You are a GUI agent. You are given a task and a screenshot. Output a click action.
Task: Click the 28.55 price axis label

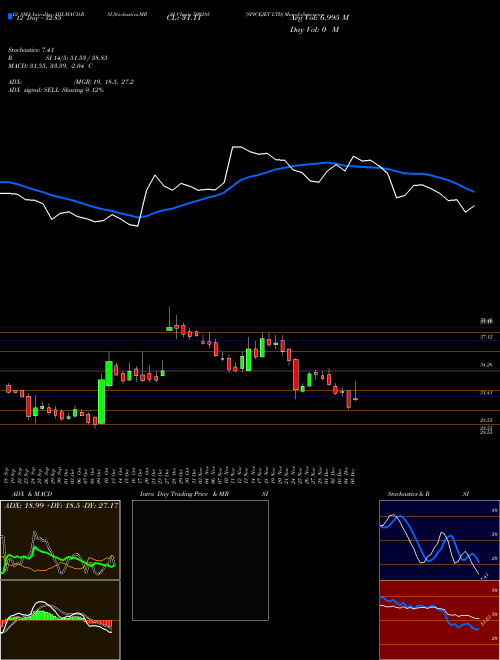tap(486, 420)
